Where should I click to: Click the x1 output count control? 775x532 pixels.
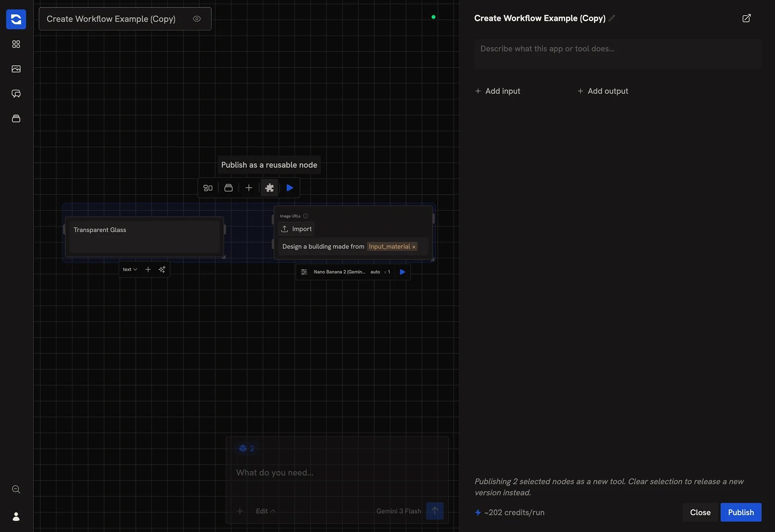(387, 272)
